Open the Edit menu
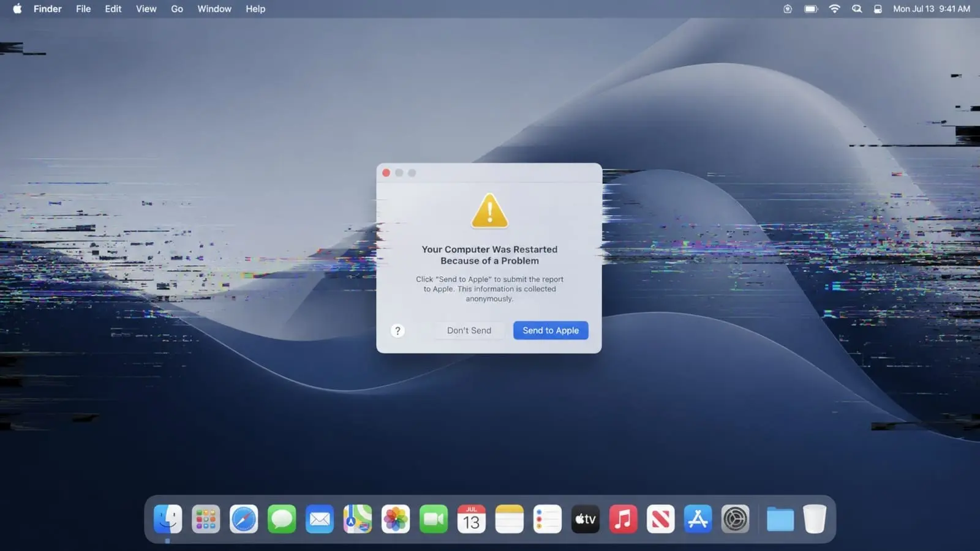 pos(113,9)
